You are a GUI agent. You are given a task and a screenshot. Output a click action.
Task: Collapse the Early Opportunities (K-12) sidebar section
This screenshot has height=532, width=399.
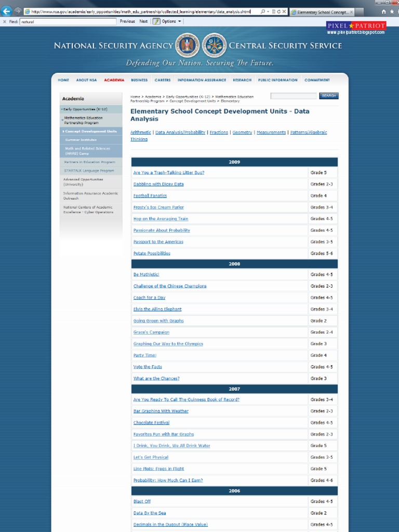pos(91,109)
